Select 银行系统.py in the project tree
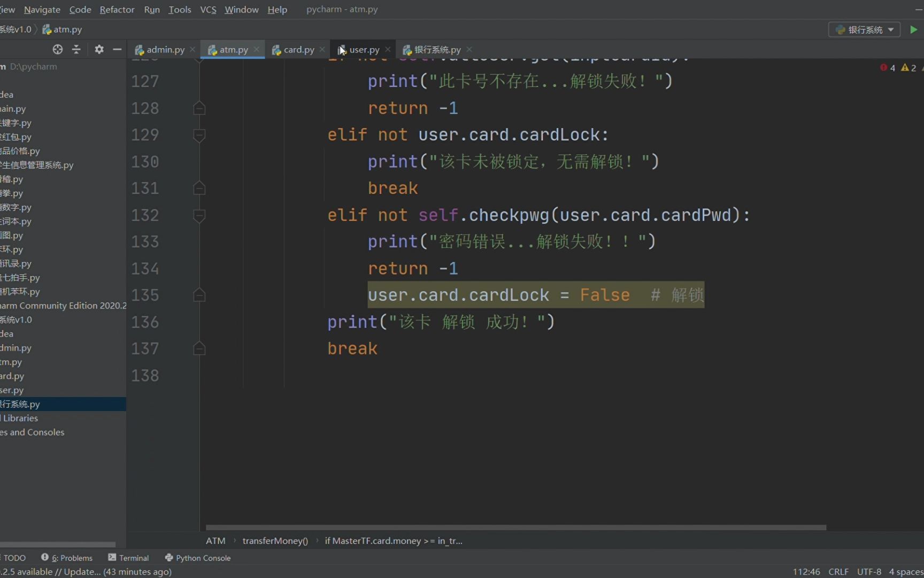Screen dimensions: 924x578 63,404
